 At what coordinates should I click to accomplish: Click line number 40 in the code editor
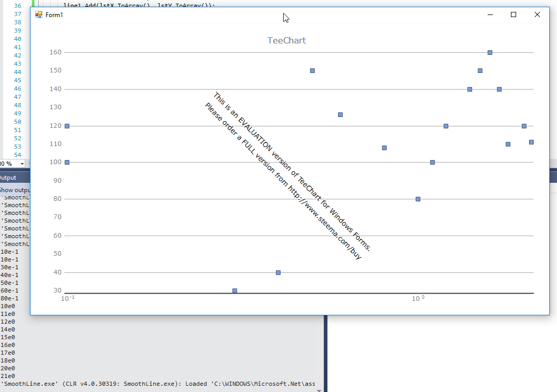[18, 39]
